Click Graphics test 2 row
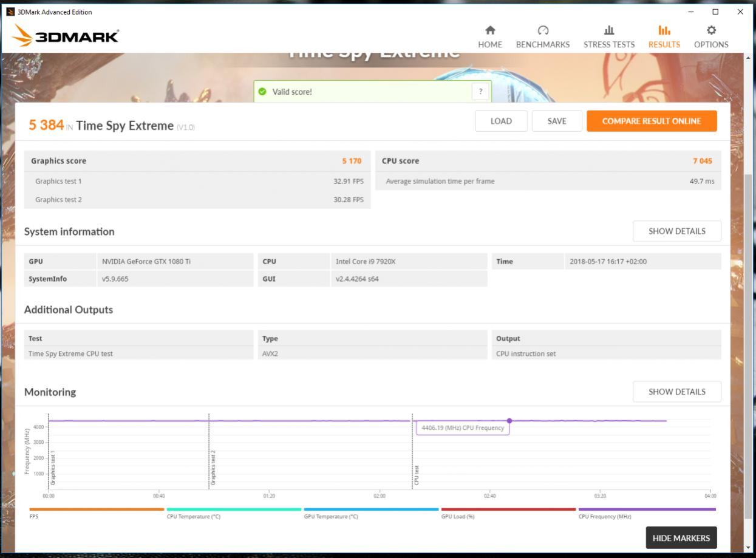Viewport: 756px width, 558px height. click(x=197, y=200)
